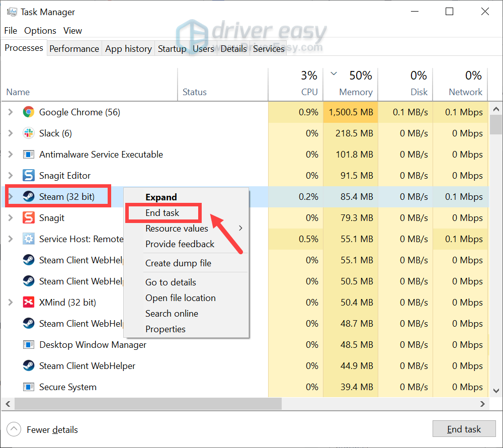Click the Google Chrome process icon

29,112
